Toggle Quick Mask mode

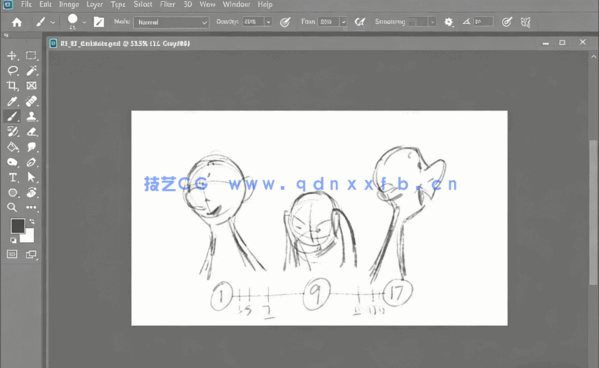[x=12, y=254]
